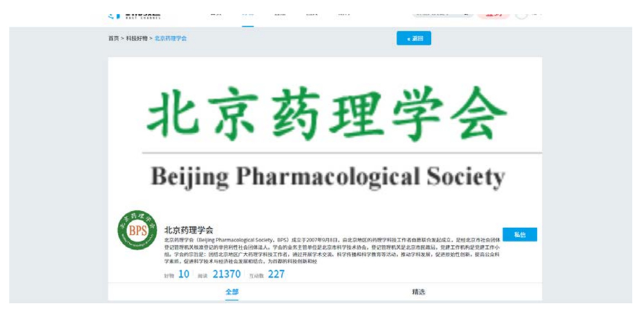
Task: Click the green BPS round avatar logo
Action: pyautogui.click(x=137, y=230)
